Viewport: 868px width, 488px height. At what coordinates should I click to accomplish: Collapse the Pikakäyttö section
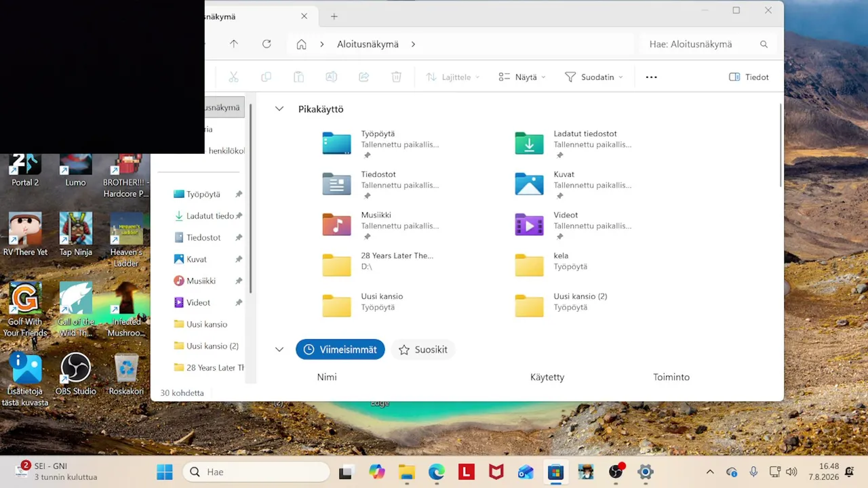coord(279,109)
